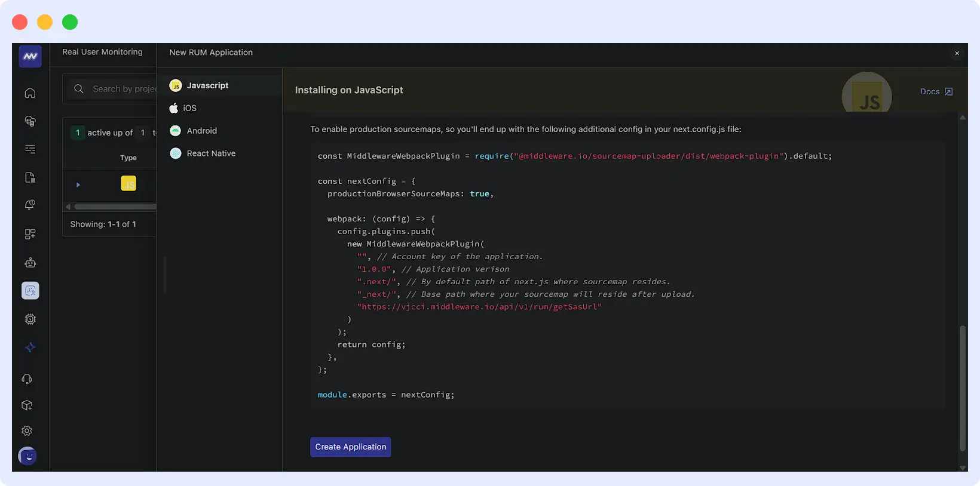Image resolution: width=980 pixels, height=486 pixels.
Task: Open the logs list icon in the sidebar
Action: pyautogui.click(x=30, y=149)
